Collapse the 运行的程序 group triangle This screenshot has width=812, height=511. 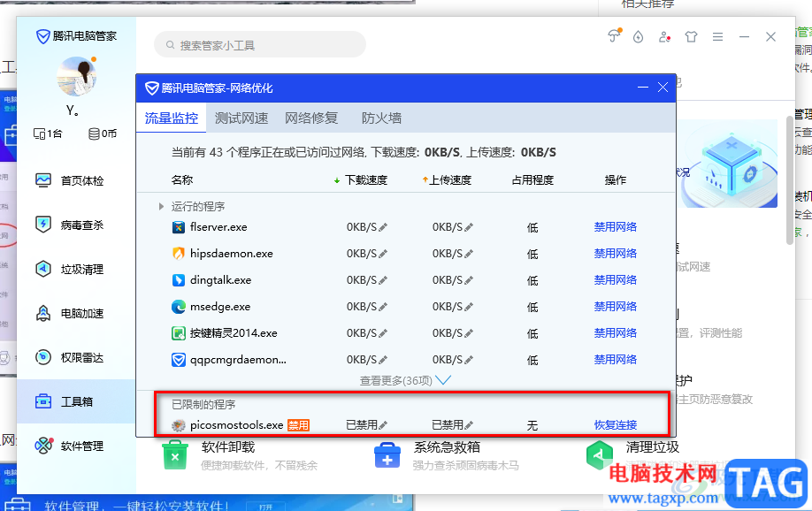tap(161, 206)
